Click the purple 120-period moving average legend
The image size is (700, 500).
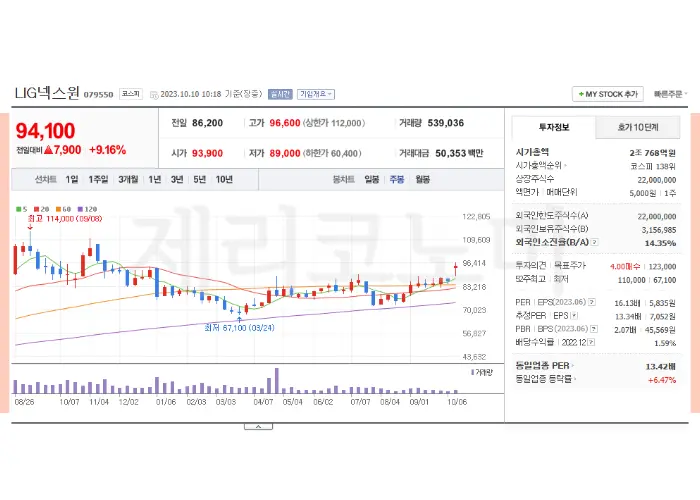(87, 209)
